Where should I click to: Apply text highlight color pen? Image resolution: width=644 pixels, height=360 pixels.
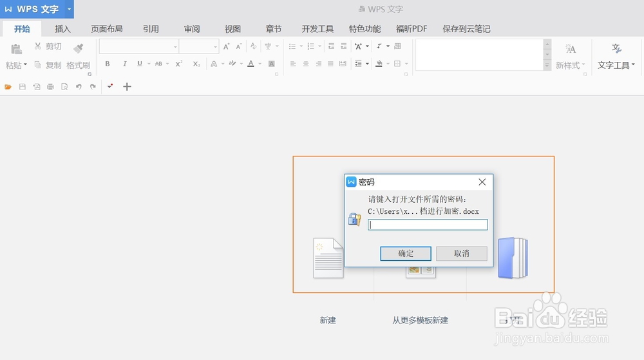(232, 64)
